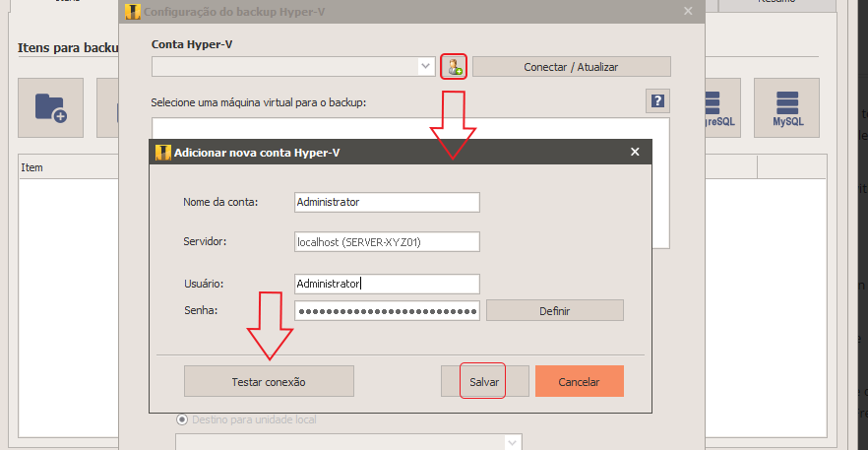Click the Testar conexão button
This screenshot has width=868, height=450.
[x=269, y=381]
